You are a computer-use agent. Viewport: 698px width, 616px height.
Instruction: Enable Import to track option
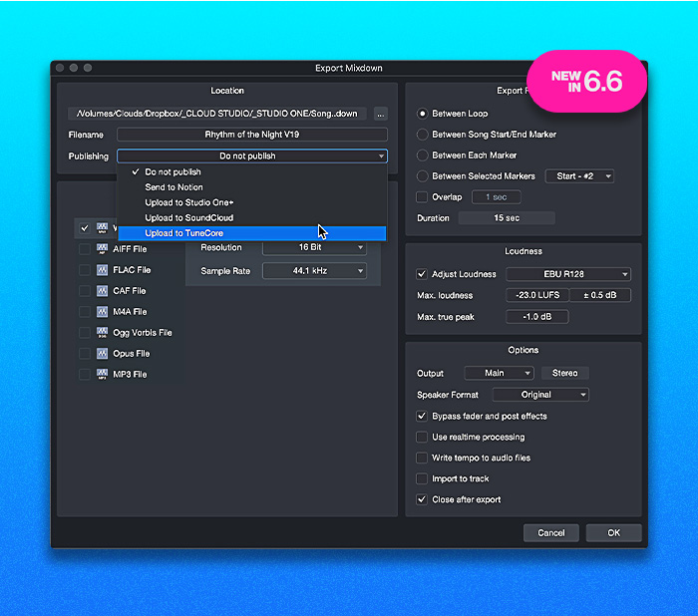[422, 478]
